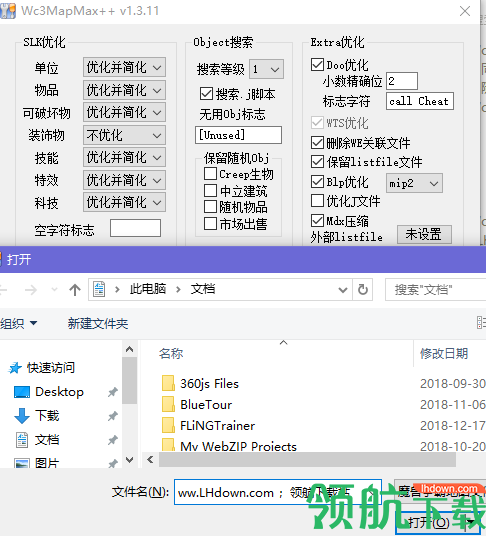Click the pin icon next to 下载
This screenshot has width=486, height=536.
(x=112, y=416)
